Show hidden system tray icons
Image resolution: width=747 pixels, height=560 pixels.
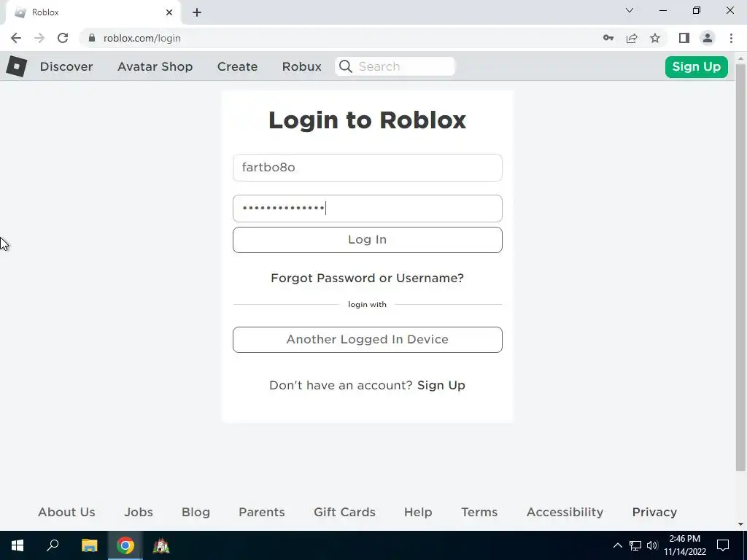pyautogui.click(x=617, y=545)
